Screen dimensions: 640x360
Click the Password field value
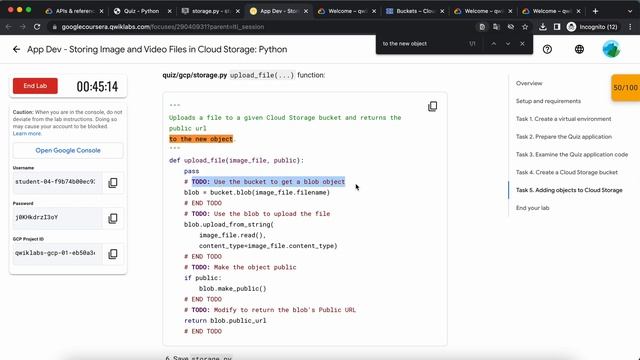pyautogui.click(x=56, y=218)
